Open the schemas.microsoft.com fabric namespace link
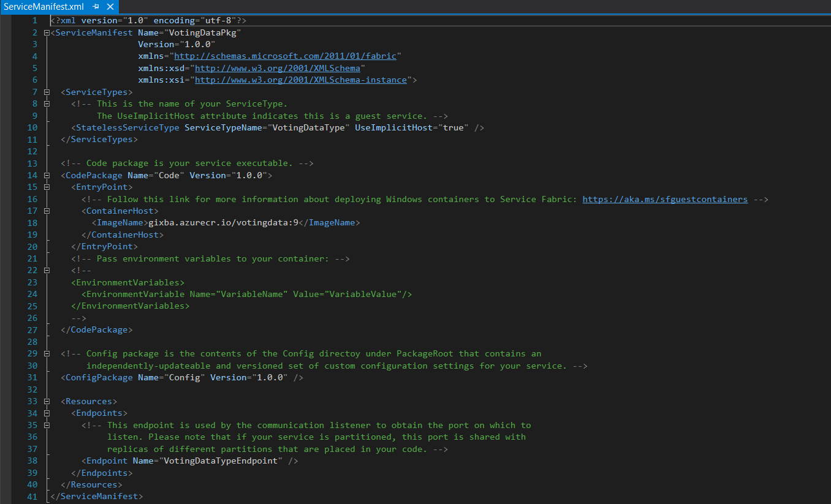This screenshot has width=831, height=504. 286,56
